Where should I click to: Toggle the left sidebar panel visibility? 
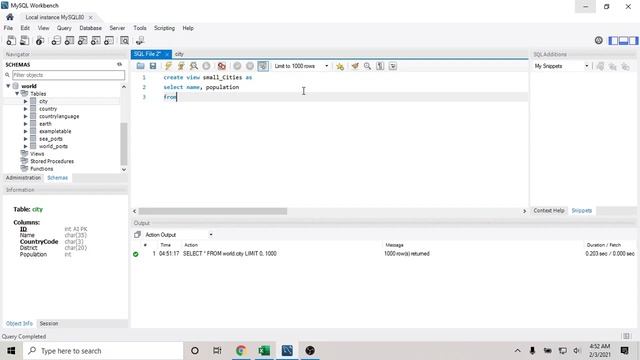pyautogui.click(x=613, y=40)
